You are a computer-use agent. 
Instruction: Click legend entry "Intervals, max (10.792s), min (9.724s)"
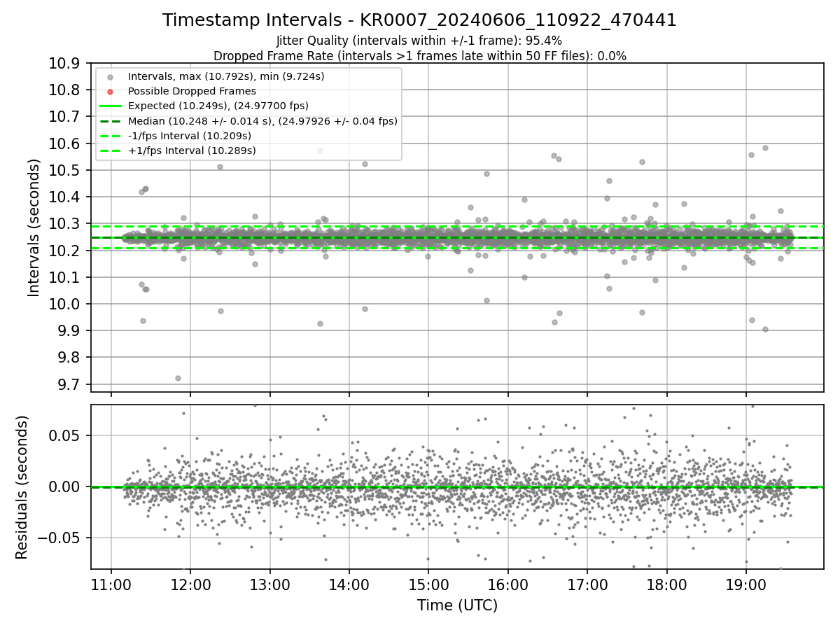click(226, 76)
